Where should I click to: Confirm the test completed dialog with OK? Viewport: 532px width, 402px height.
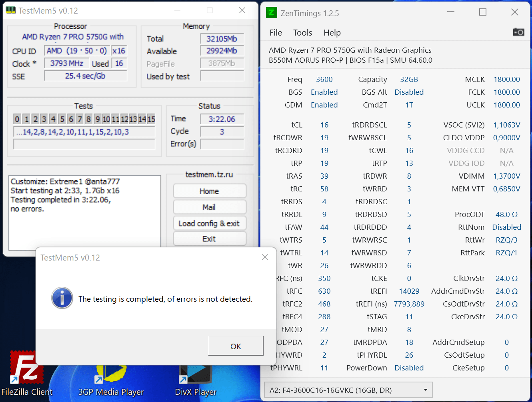click(x=236, y=346)
